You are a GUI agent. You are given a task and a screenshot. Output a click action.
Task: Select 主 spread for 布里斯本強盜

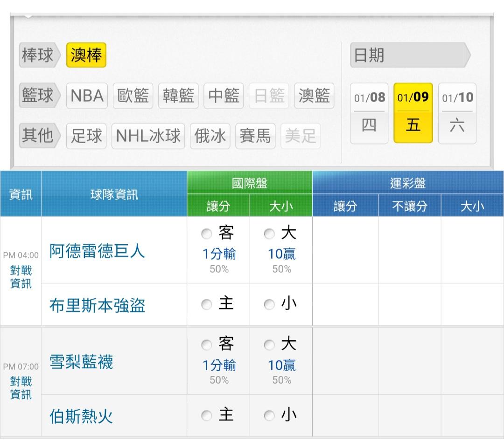coord(207,305)
